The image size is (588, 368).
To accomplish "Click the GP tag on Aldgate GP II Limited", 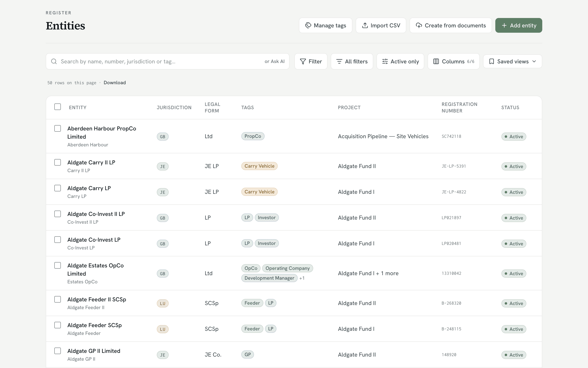I will (248, 355).
